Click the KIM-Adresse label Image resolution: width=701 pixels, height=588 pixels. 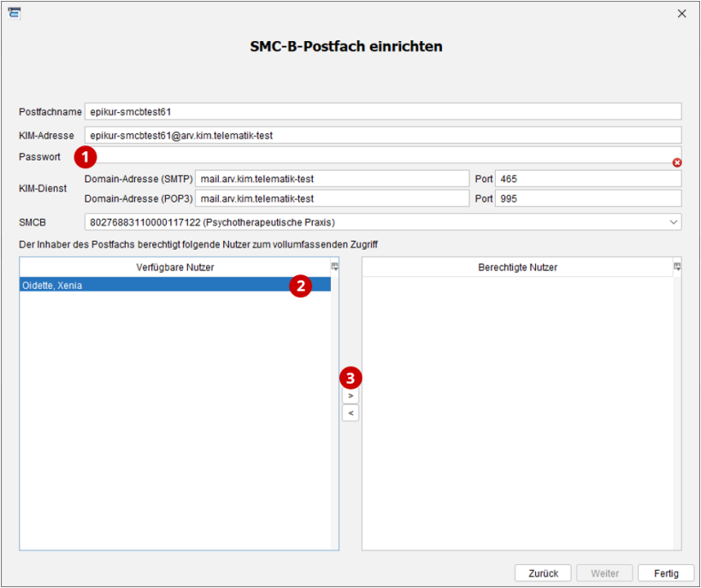(46, 135)
